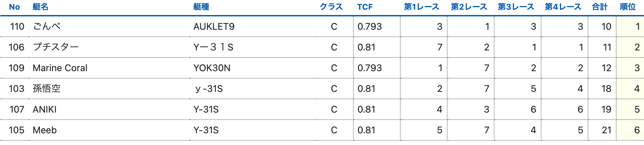Sort table by the No column header
Image resolution: width=644 pixels, height=145 pixels.
pyautogui.click(x=14, y=7)
